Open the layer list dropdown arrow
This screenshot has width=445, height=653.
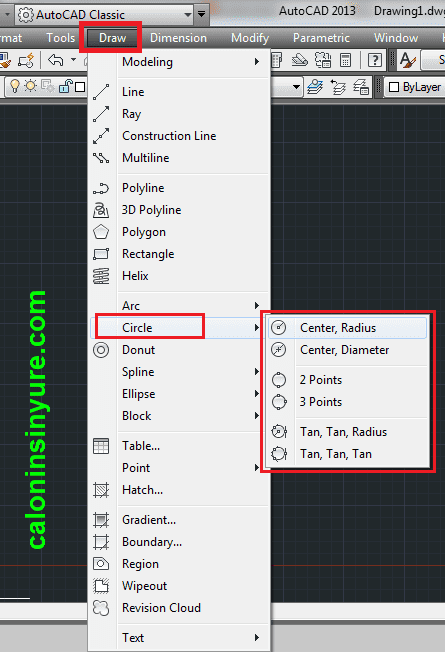[x=296, y=87]
